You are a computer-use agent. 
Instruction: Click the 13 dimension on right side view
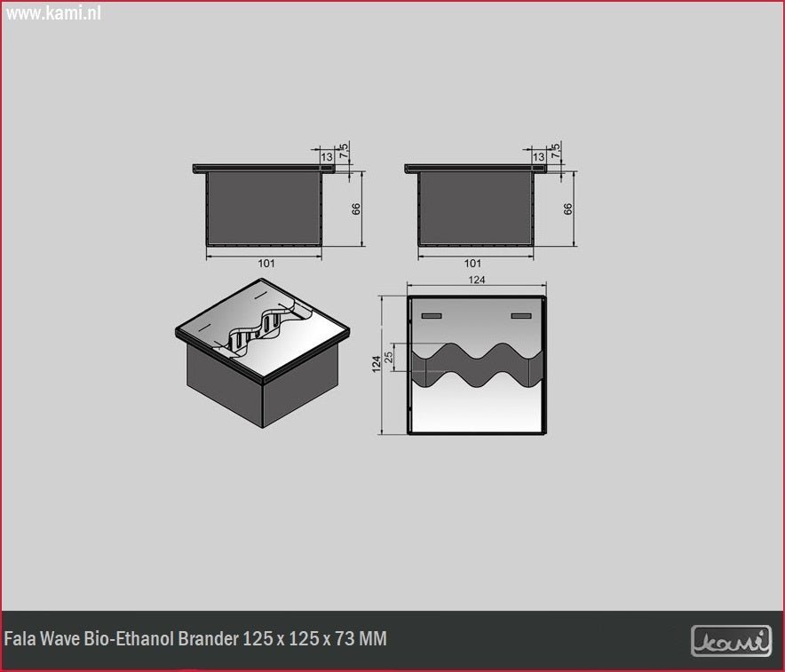pos(538,157)
